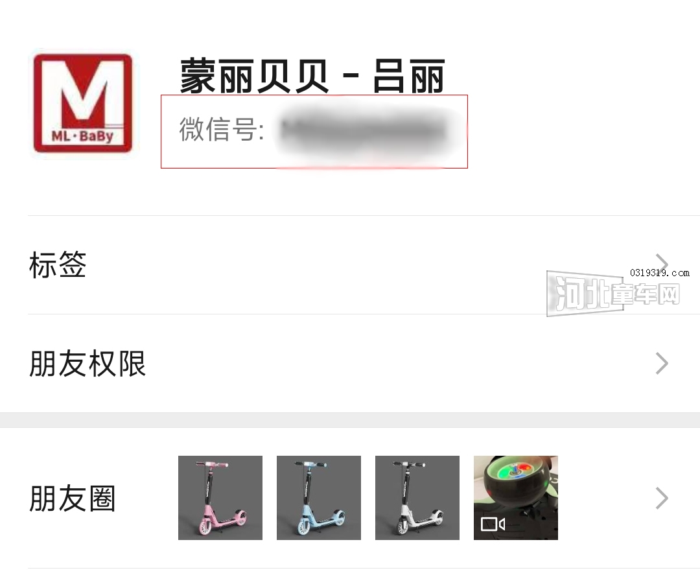Image resolution: width=700 pixels, height=588 pixels.
Task: Click the red M letter in avatar
Action: point(84,93)
